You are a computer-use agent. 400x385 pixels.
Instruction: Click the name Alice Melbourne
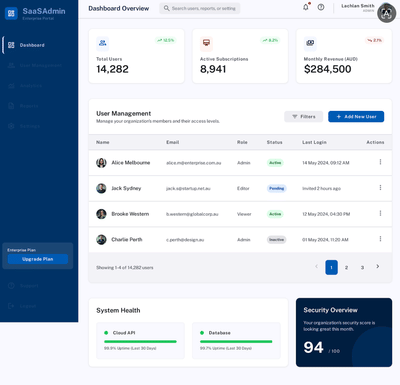click(131, 163)
